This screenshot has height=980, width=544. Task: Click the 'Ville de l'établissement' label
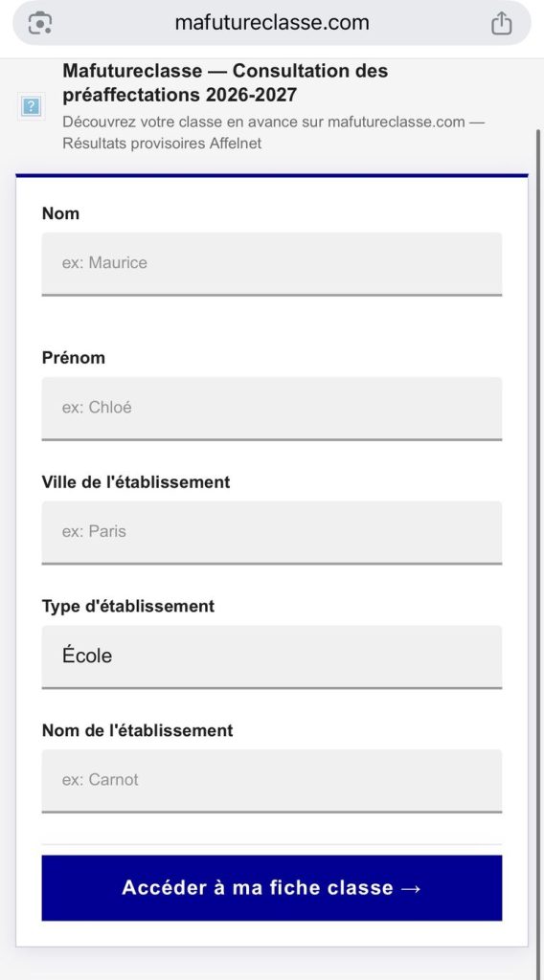tap(136, 482)
